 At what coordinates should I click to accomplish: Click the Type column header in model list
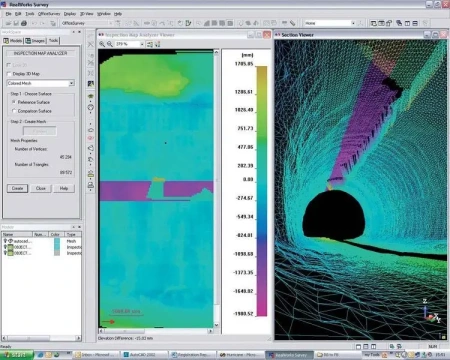[x=72, y=234]
